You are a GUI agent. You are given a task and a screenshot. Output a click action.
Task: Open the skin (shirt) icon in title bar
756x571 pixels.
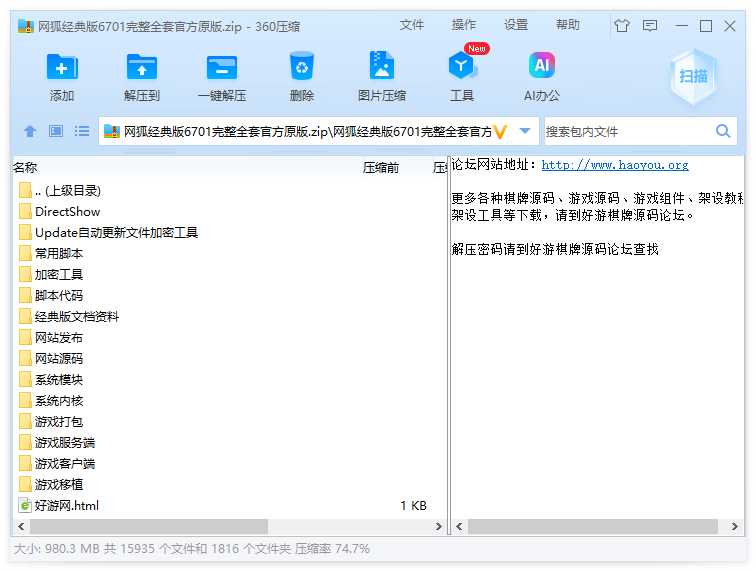[x=622, y=25]
